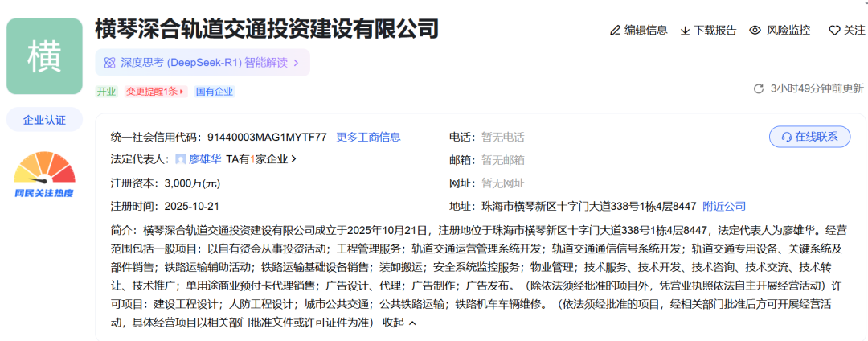Click the DeepSeek atom icon
This screenshot has height=341, width=868.
[x=109, y=62]
